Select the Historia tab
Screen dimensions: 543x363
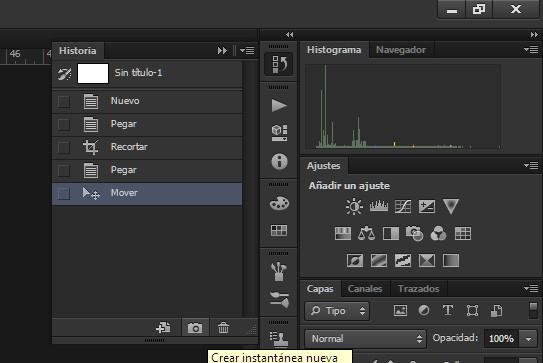pos(78,51)
